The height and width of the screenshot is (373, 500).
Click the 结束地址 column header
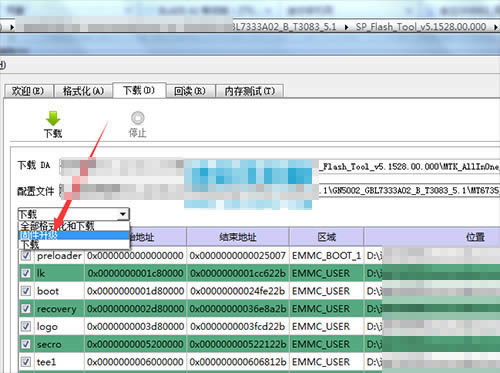tap(238, 237)
